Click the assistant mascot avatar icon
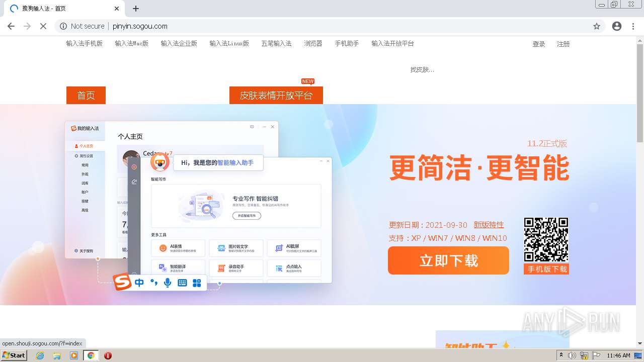Image resolution: width=644 pixels, height=362 pixels. [x=160, y=162]
